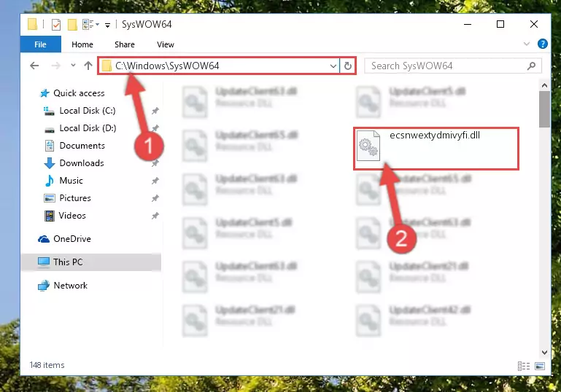Image resolution: width=561 pixels, height=392 pixels.
Task: Switch to Large icons view in status bar
Action: (x=540, y=366)
